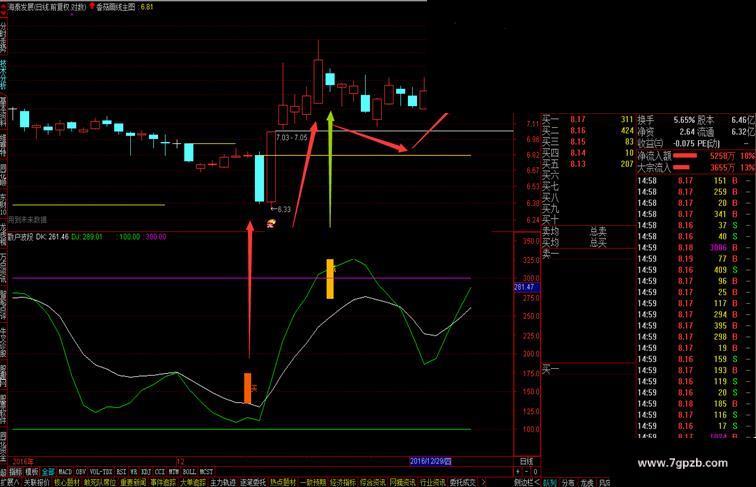Select the MTM indicator tab
The image size is (756, 487).
(174, 472)
